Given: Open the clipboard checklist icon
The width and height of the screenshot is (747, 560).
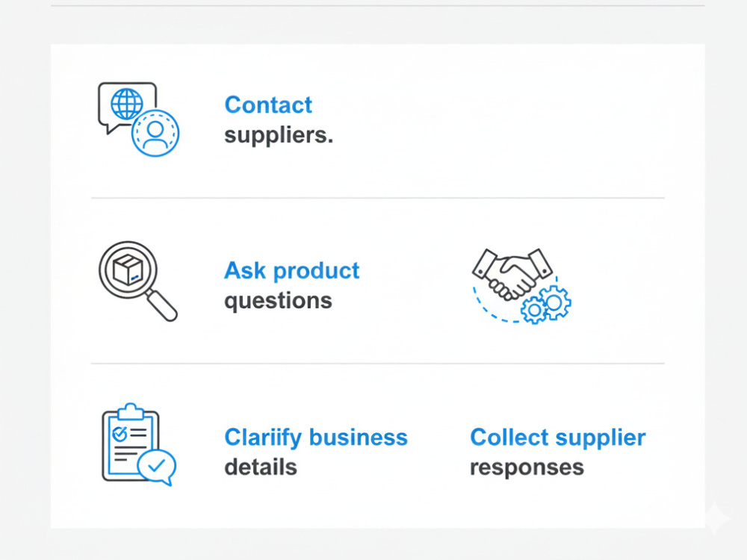Looking at the screenshot, I should tap(131, 442).
